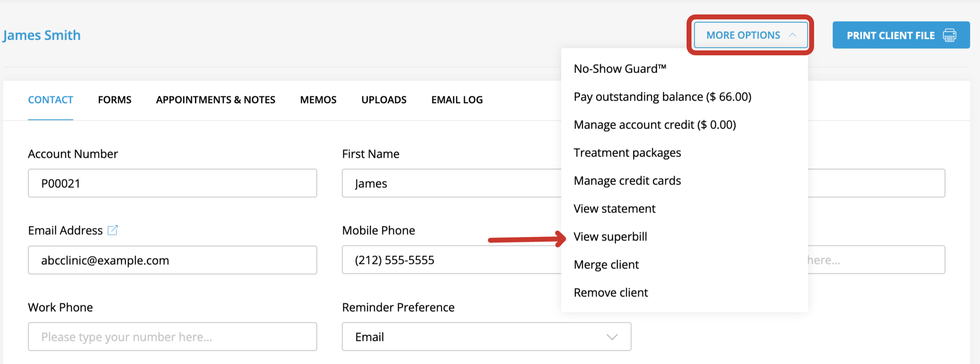Open the Uploads tab
Viewport: 980px width, 364px height.
click(384, 100)
